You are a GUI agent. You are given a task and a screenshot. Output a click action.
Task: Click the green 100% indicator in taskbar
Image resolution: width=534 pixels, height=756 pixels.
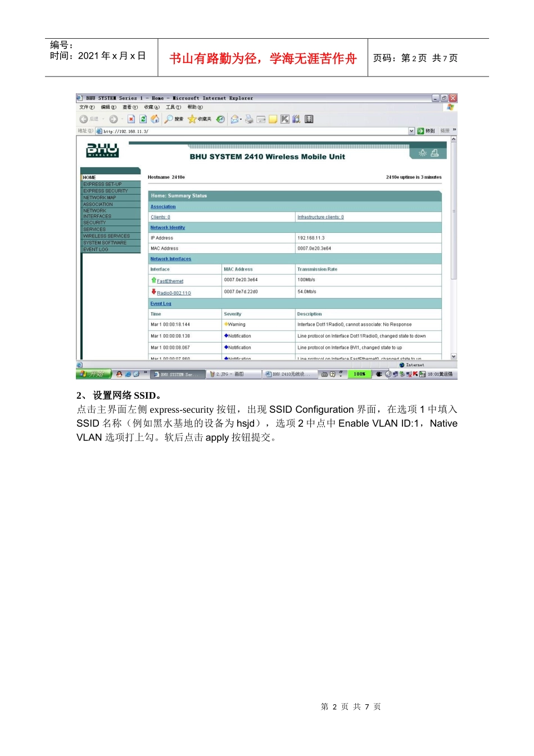click(x=359, y=374)
